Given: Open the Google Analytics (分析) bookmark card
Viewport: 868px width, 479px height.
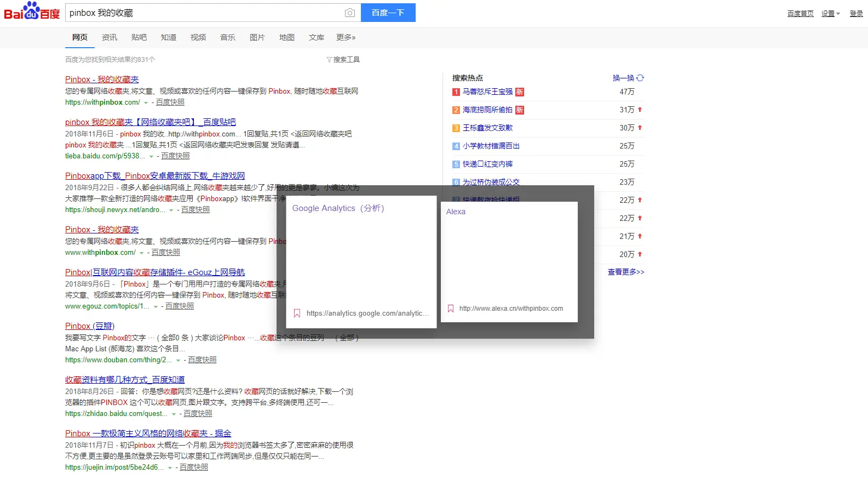Looking at the screenshot, I should 361,262.
